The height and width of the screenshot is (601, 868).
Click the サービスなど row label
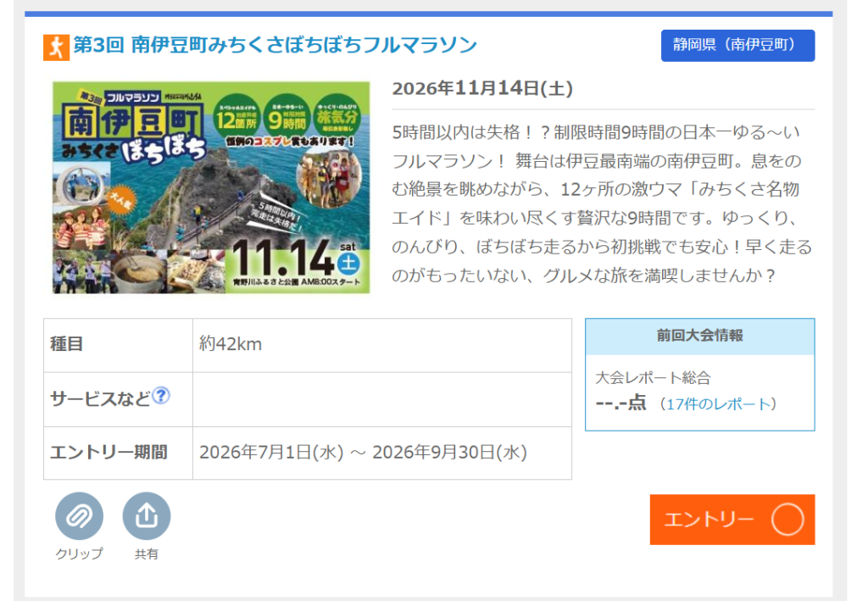100,398
